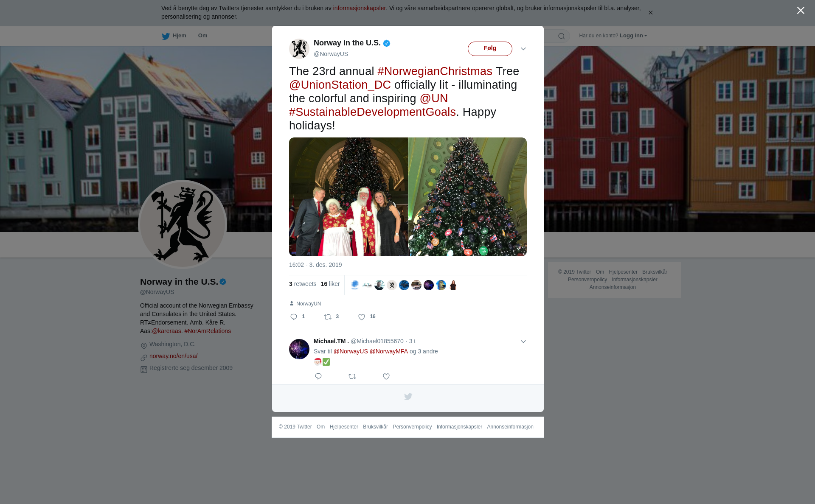The width and height of the screenshot is (815, 504).
Task: Click og 3 andre in the reply
Action: point(424,351)
